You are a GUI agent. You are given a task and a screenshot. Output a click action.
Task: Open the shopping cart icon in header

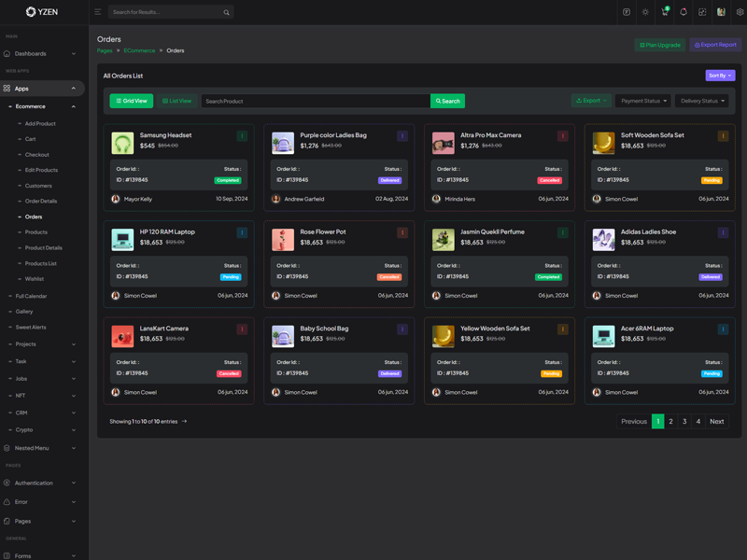click(x=664, y=12)
